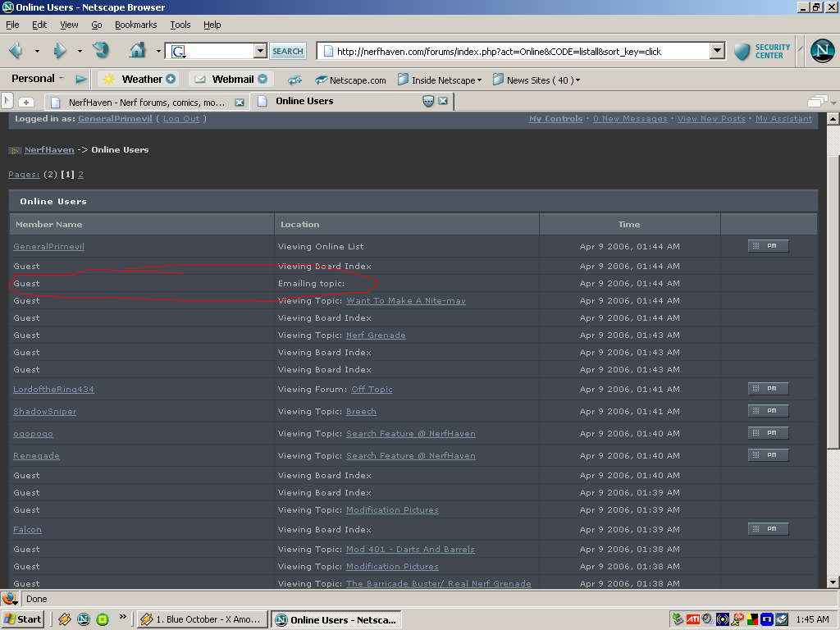Image resolution: width=840 pixels, height=630 pixels.
Task: Open the Webmail toolbar button
Action: (231, 80)
